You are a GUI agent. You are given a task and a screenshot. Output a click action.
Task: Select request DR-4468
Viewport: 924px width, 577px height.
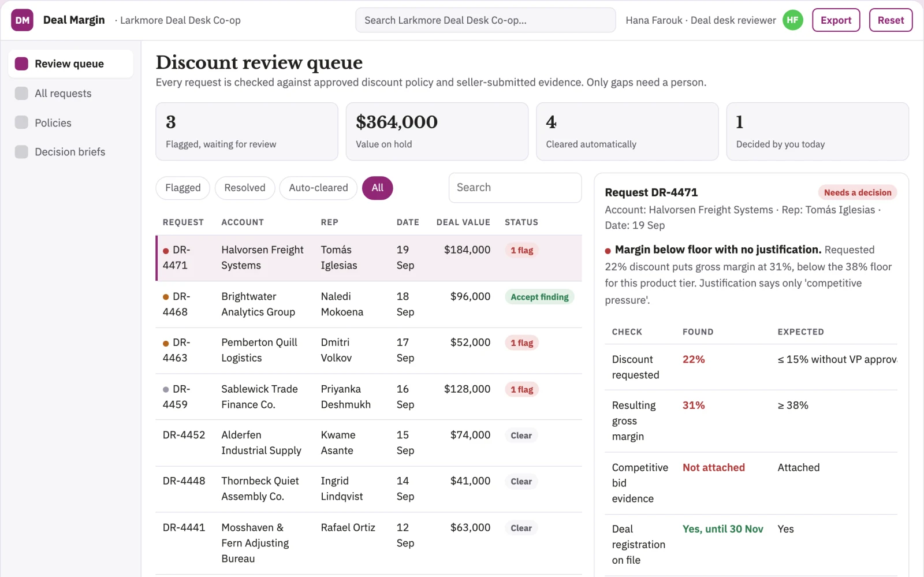coord(368,304)
